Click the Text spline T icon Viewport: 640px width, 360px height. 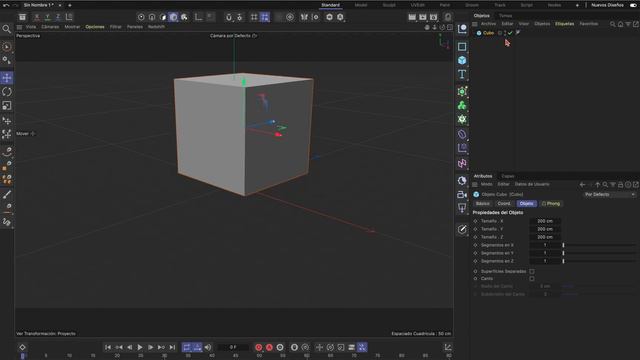pos(462,74)
